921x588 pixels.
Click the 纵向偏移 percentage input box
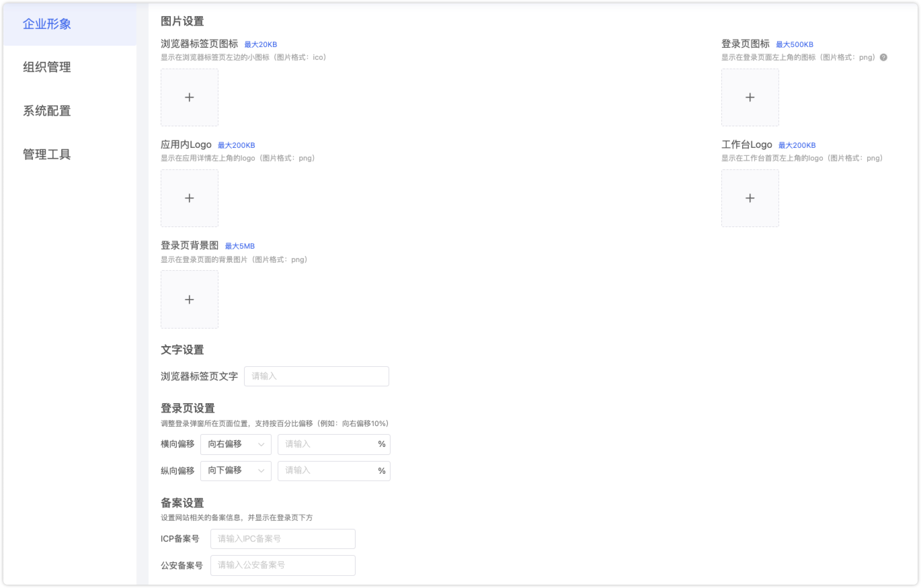[327, 470]
